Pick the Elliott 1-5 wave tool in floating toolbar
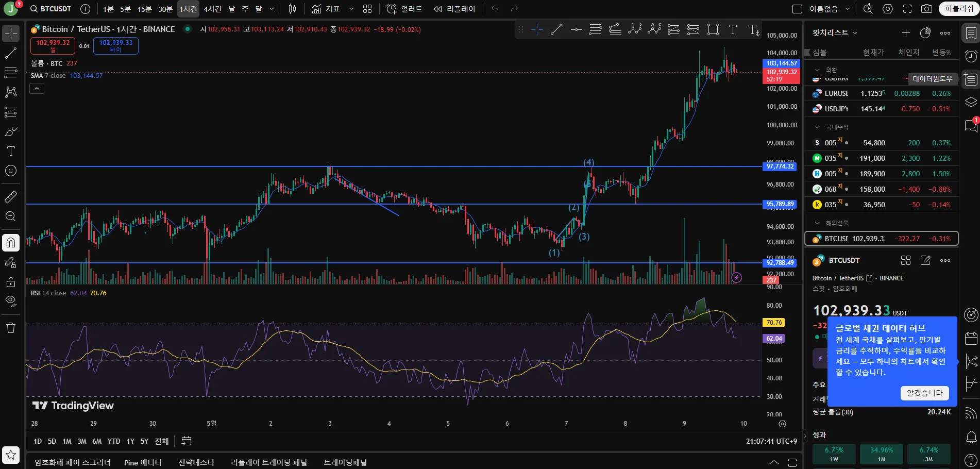980x469 pixels. [635, 30]
